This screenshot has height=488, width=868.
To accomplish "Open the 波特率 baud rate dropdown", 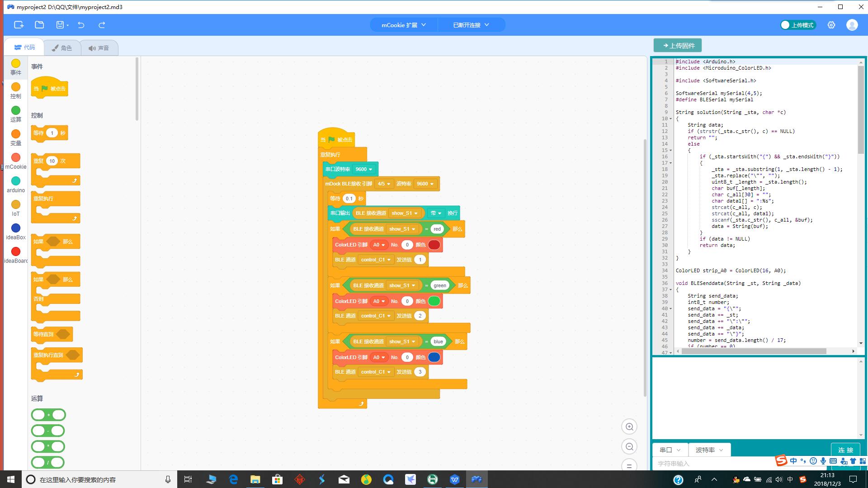I will tap(709, 450).
